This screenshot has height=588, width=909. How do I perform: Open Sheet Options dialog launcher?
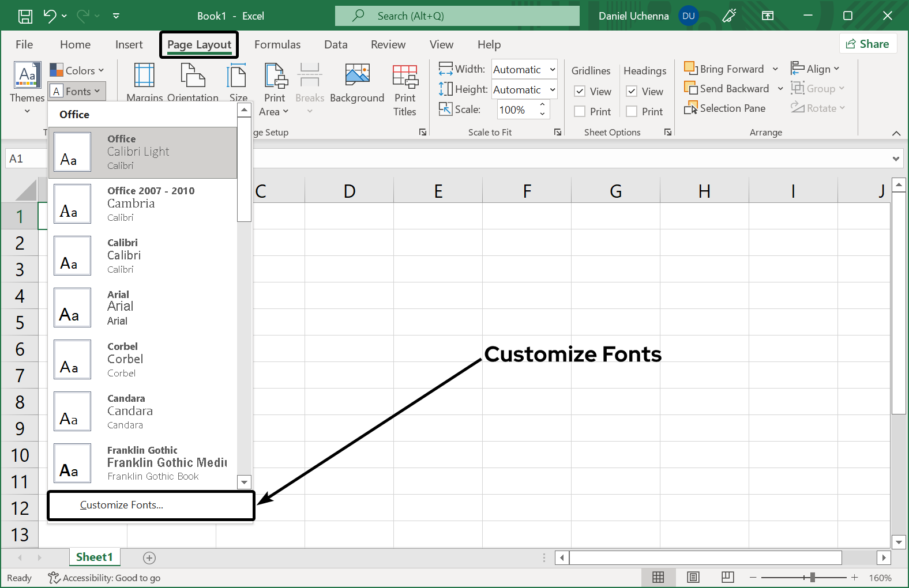point(668,132)
